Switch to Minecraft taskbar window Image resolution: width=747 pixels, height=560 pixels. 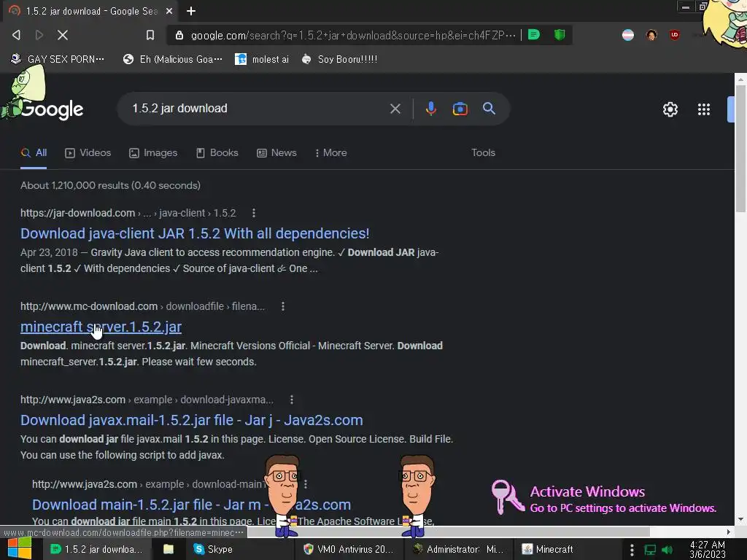point(547,549)
